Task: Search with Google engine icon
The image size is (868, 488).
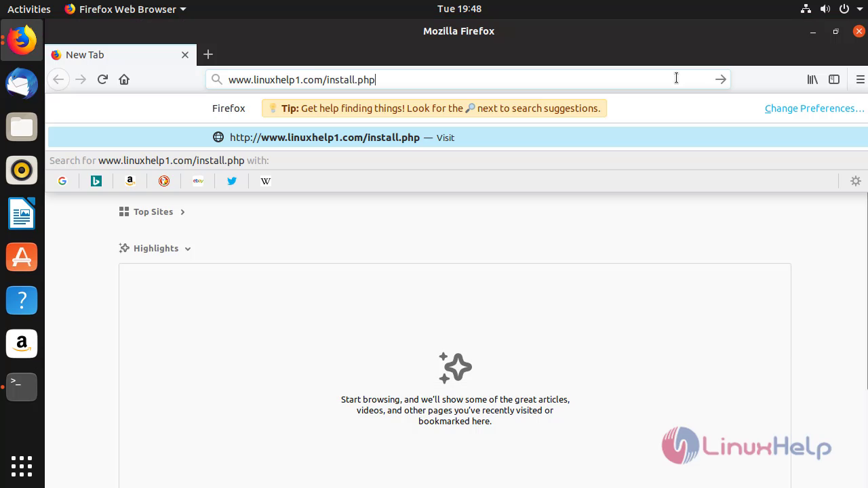Action: [62, 181]
